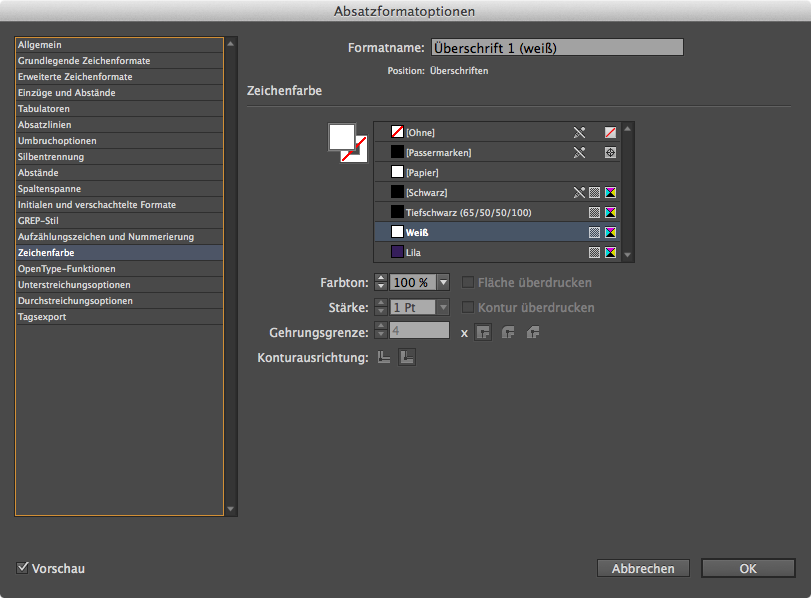Increase Farbton with stepper up arrow
Viewport: 811px width, 598px height.
381,278
